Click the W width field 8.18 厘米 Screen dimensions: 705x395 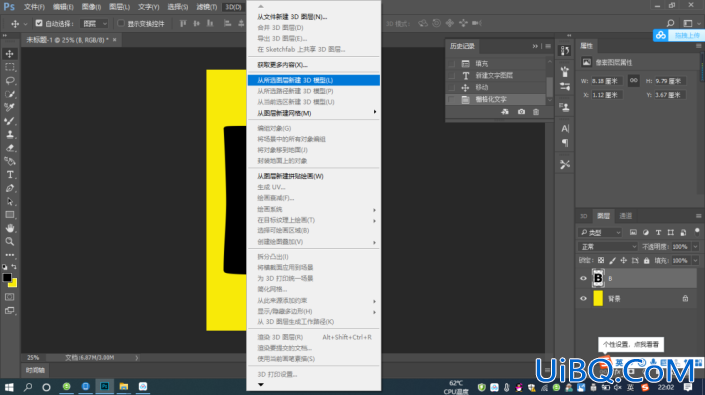pyautogui.click(x=607, y=81)
